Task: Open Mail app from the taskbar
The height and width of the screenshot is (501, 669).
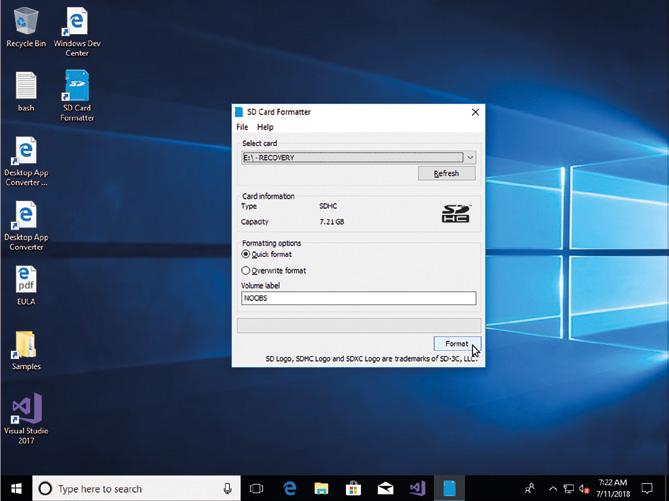Action: [x=385, y=488]
